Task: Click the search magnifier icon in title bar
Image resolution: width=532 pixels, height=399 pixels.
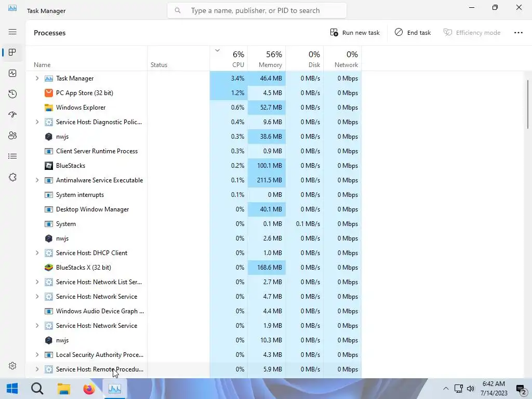Action: coord(178,10)
